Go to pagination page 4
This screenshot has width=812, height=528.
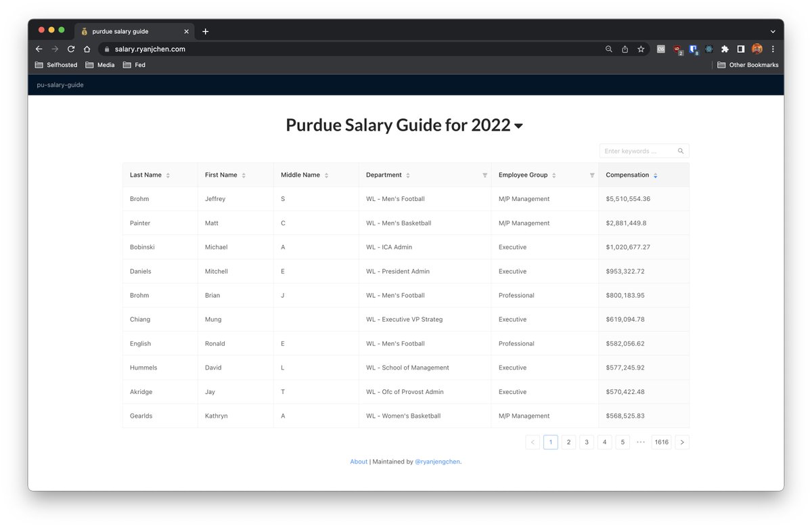point(605,442)
